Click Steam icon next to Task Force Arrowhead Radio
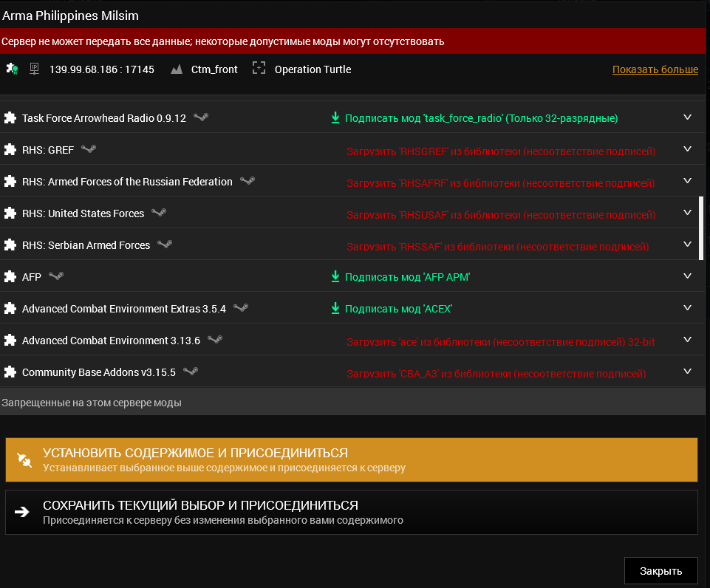Viewport: 710px width, 588px height. pos(201,117)
